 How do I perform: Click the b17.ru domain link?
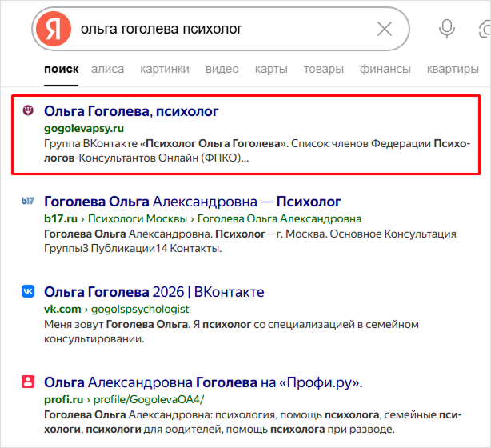point(61,218)
